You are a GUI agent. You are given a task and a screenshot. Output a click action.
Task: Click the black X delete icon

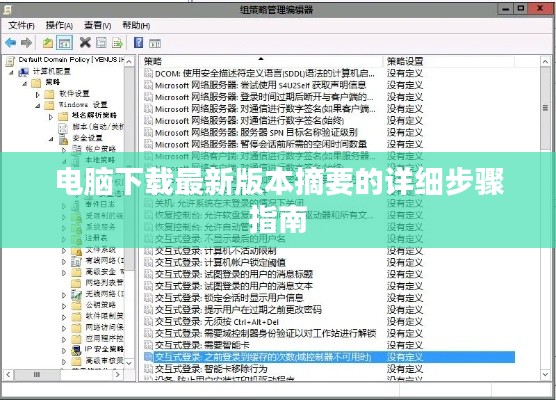[x=85, y=43]
